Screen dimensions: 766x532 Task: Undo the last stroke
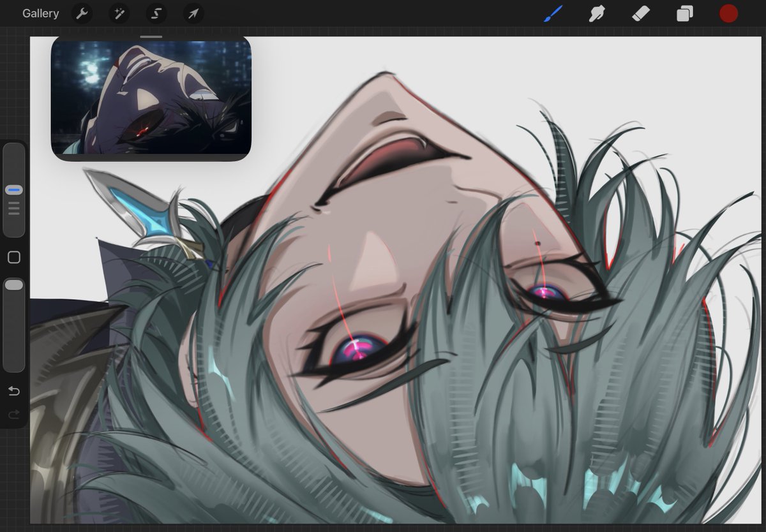14,391
